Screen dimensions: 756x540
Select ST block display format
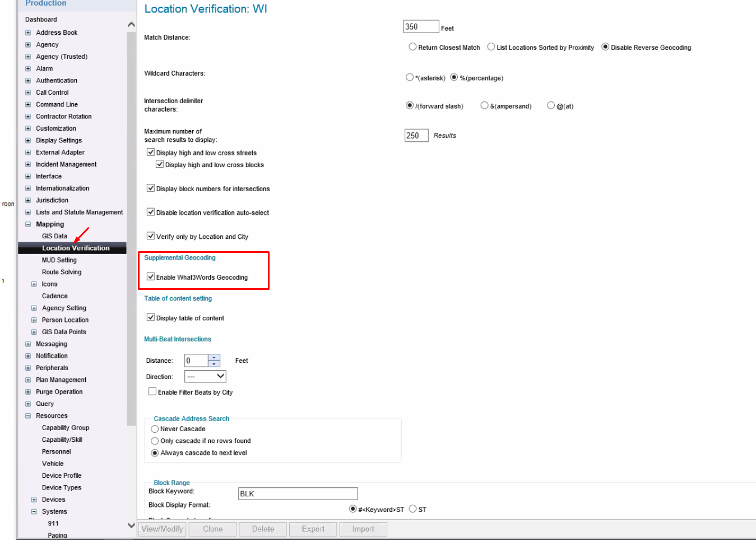click(412, 509)
